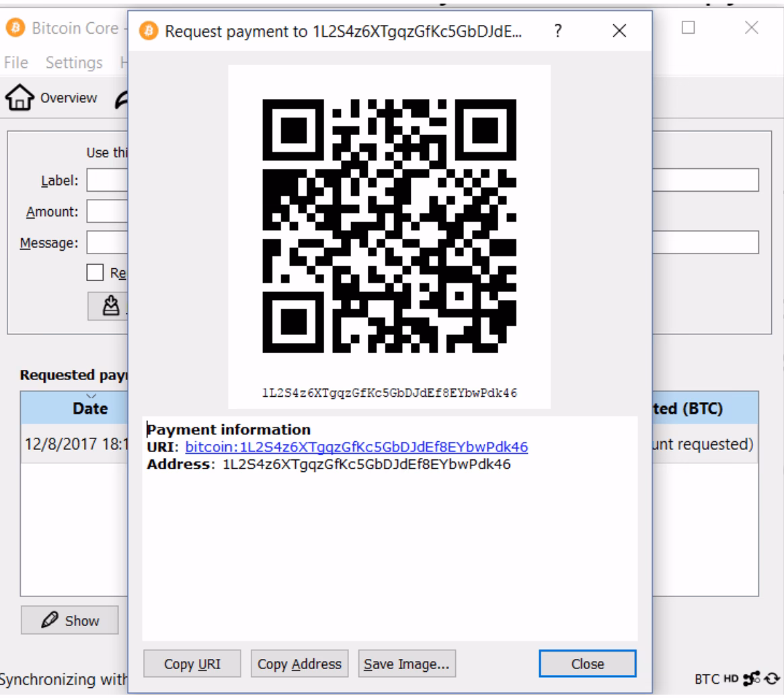
Task: Click the BTC unit selector in status bar
Action: click(x=707, y=678)
